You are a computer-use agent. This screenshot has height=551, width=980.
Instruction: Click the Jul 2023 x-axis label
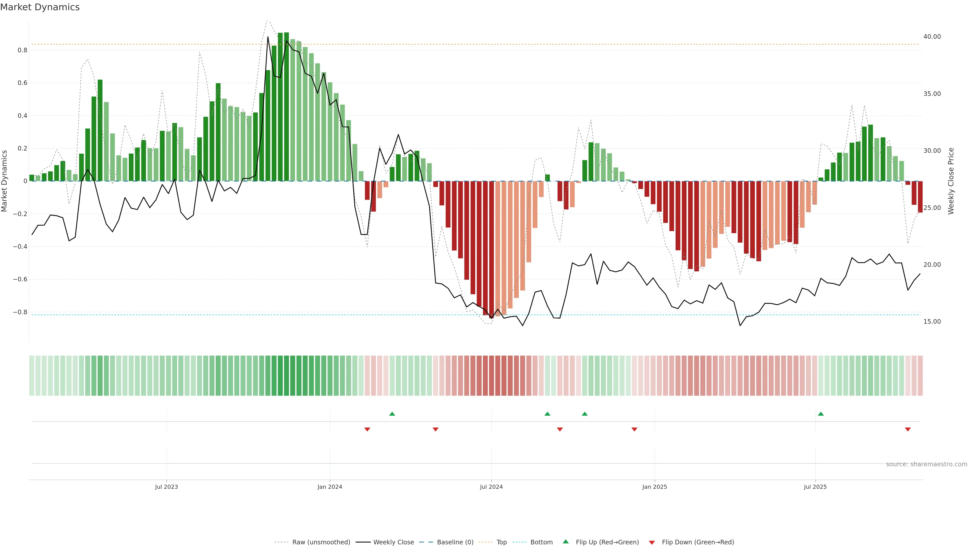click(x=166, y=487)
